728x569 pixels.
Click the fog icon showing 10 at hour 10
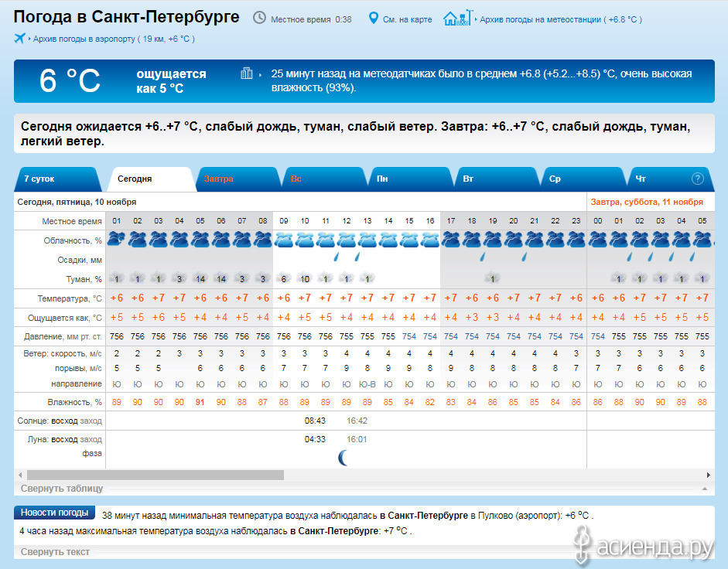pos(305,278)
